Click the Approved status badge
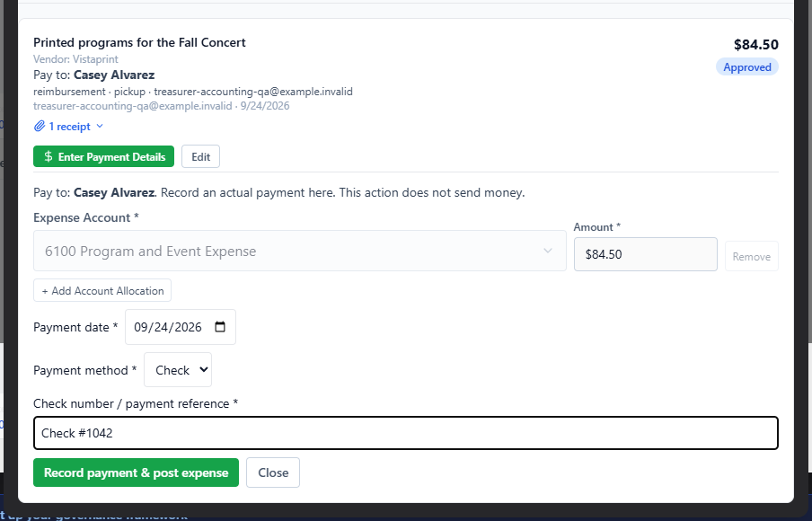Screen dimensions: 812x521 tap(746, 66)
